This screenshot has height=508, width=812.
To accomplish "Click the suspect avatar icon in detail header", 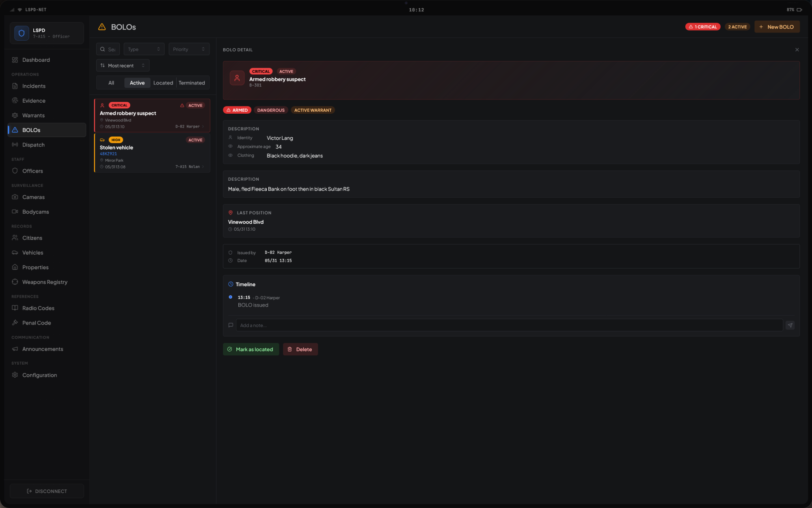I will coord(237,78).
